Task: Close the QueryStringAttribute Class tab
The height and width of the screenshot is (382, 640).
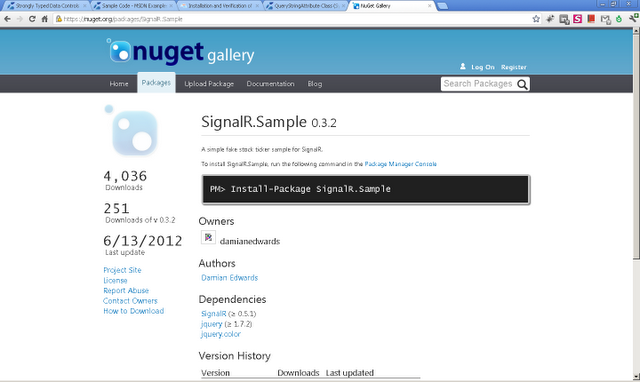Action: [343, 6]
